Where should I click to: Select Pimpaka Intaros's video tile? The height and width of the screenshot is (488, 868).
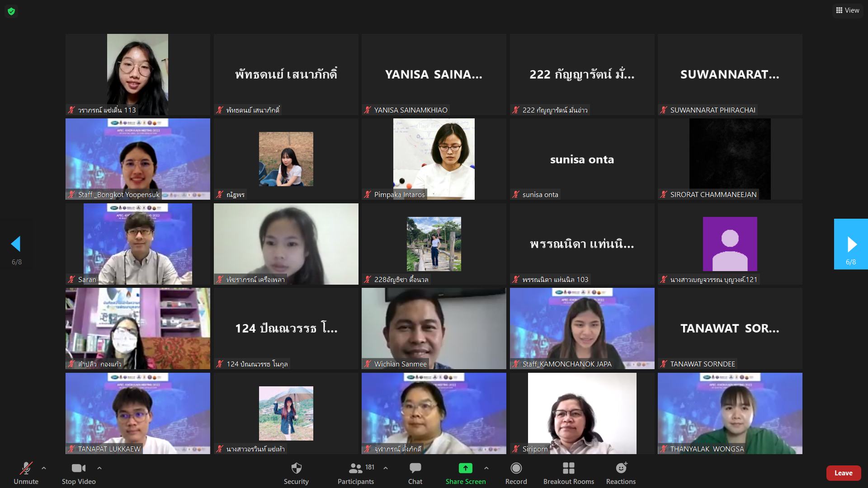[x=434, y=159]
